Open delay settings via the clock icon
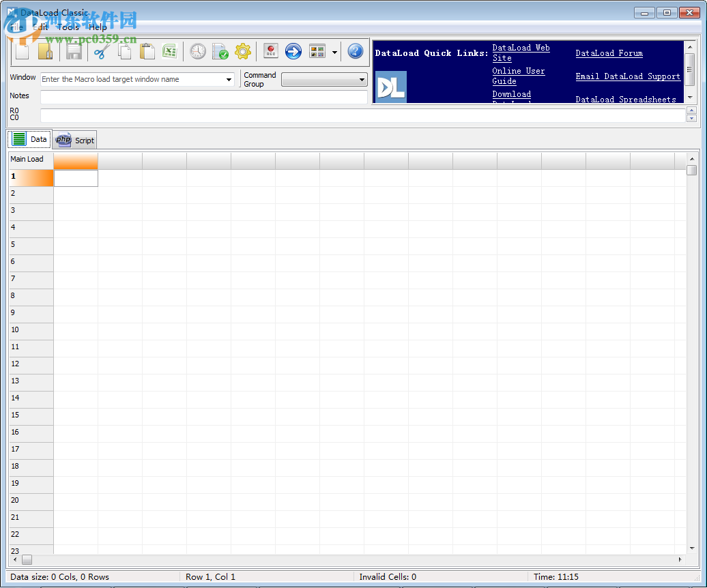 [198, 51]
